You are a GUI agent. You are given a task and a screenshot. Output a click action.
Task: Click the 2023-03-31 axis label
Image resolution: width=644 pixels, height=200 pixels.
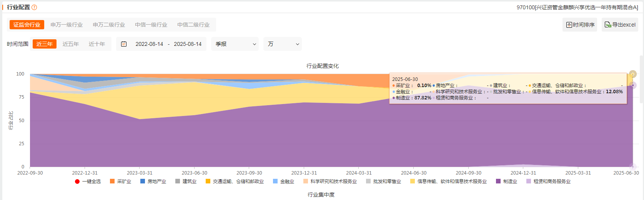[x=140, y=173]
